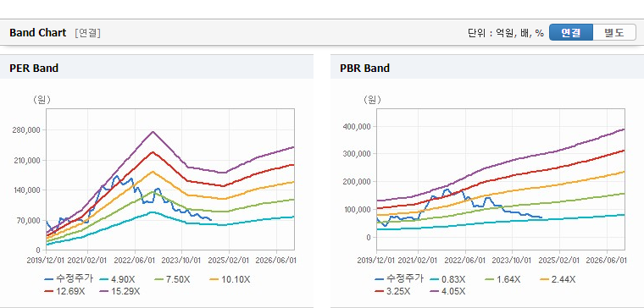644x308 pixels.
Task: Toggle 4.90X legend in PER Band chart
Action: click(117, 279)
